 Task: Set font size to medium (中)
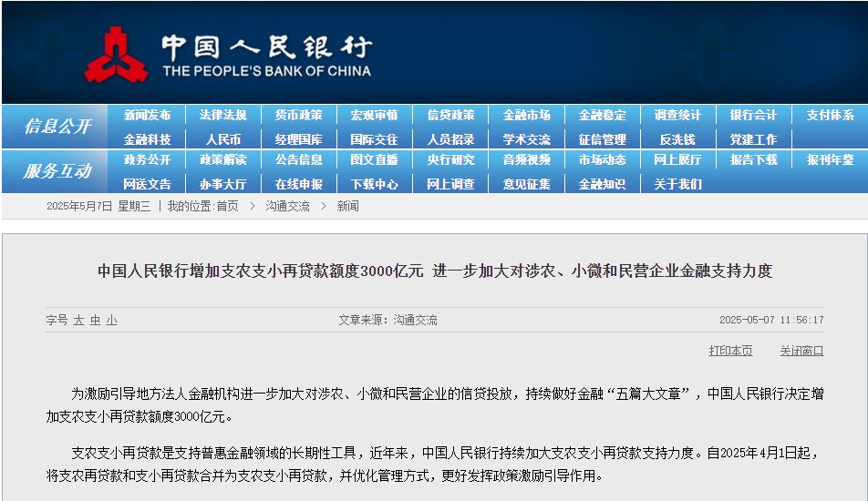point(95,321)
